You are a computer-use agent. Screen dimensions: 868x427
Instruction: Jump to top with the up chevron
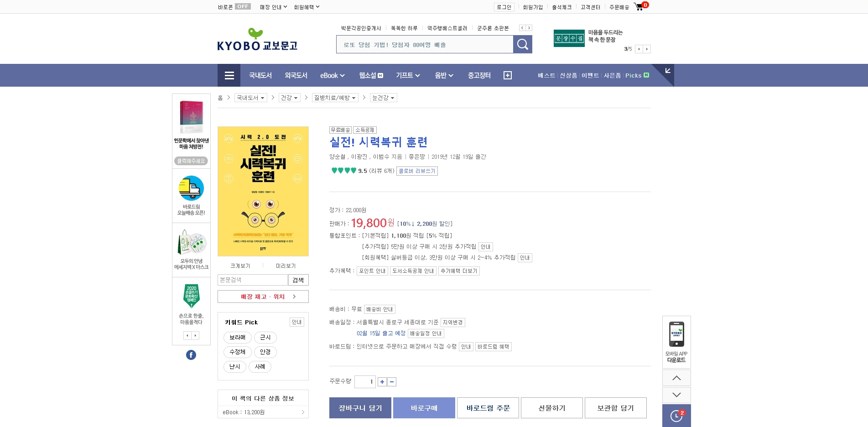click(676, 378)
